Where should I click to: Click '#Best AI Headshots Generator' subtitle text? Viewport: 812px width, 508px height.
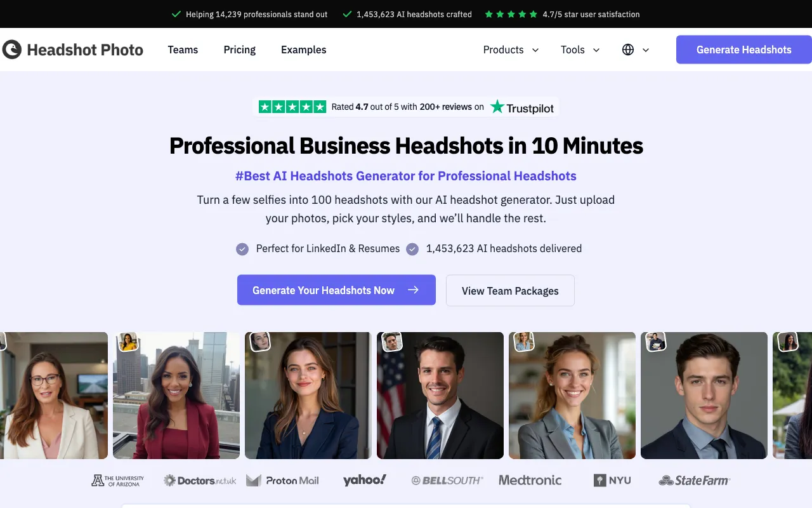[406, 176]
